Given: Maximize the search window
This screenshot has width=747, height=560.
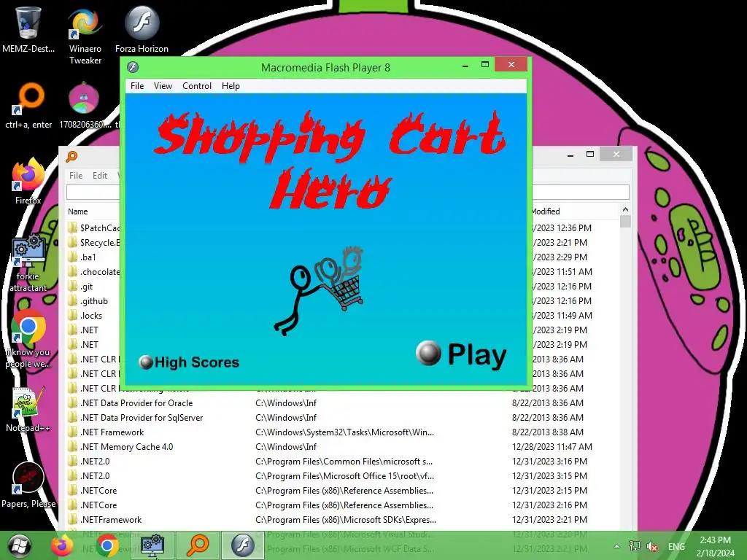Looking at the screenshot, I should point(589,155).
